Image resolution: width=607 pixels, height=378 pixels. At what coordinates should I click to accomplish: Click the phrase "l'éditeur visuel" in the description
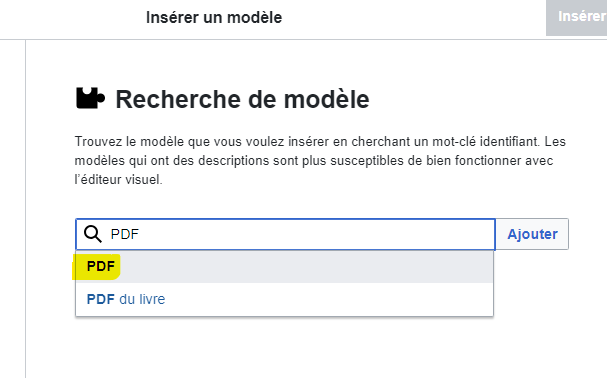(x=118, y=180)
